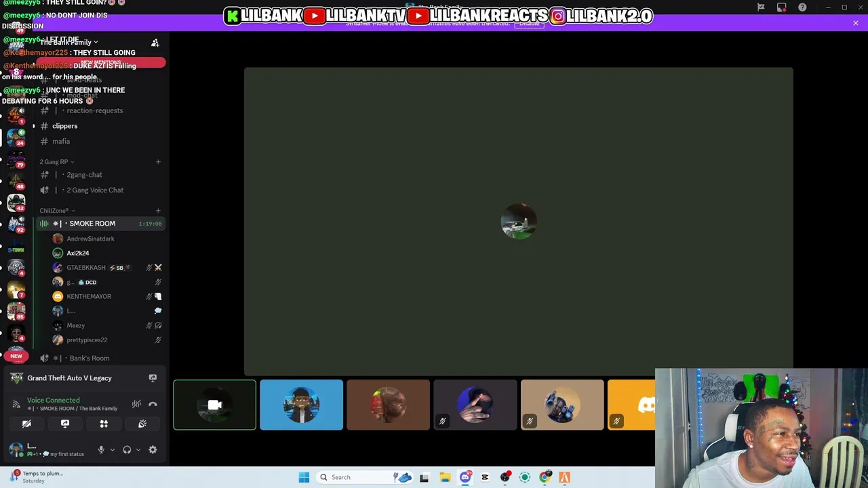Disconnect from voice with phone icon
Screen dimensions: 868x488
153,404
